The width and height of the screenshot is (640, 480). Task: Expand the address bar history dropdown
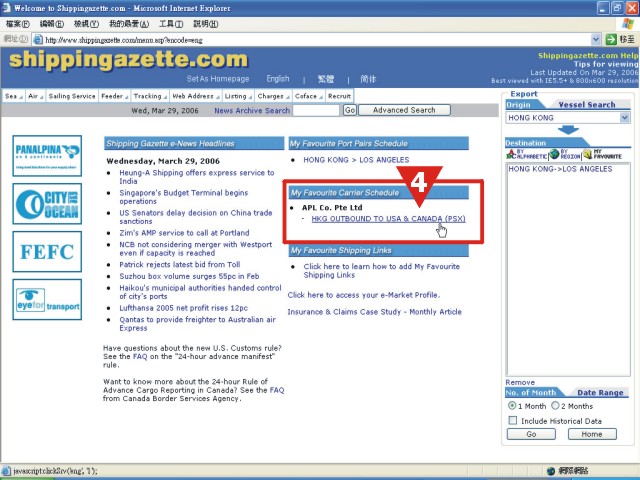tap(596, 39)
